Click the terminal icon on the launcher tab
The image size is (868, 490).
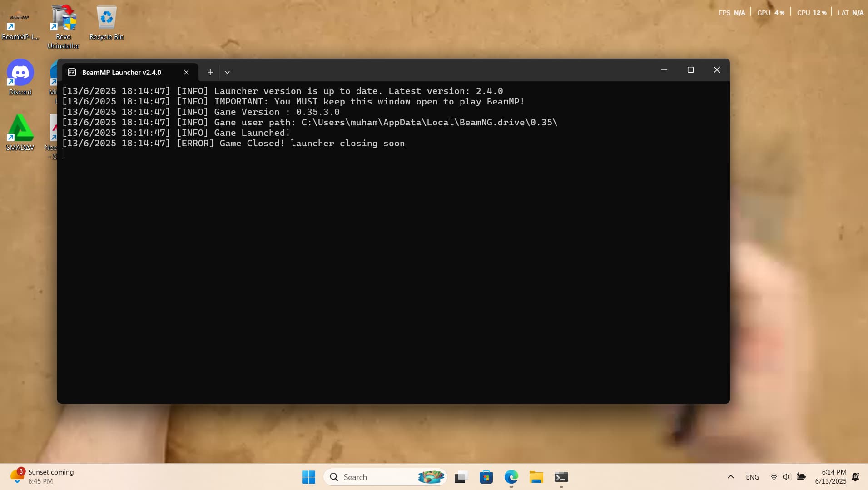72,72
